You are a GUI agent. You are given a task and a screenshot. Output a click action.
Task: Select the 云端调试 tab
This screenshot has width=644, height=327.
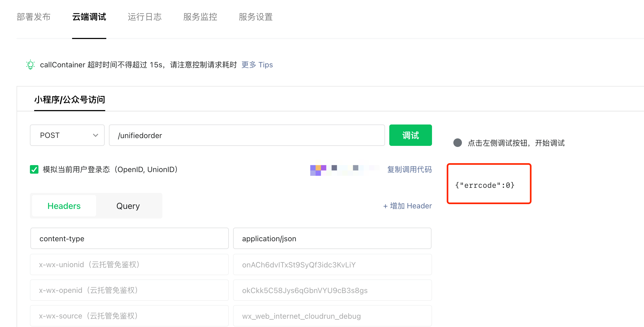[89, 17]
